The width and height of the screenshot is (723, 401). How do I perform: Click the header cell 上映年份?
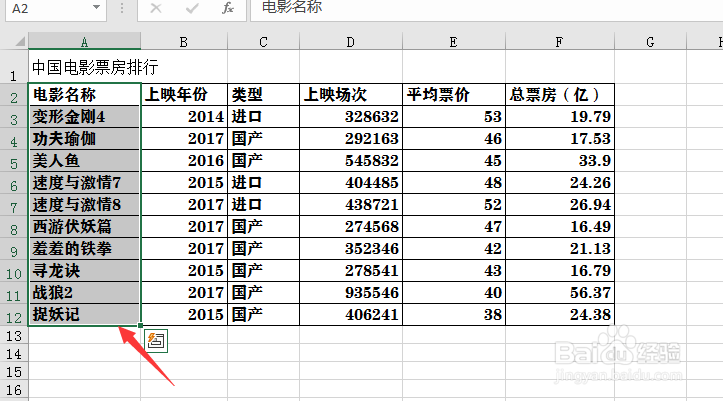click(x=184, y=95)
